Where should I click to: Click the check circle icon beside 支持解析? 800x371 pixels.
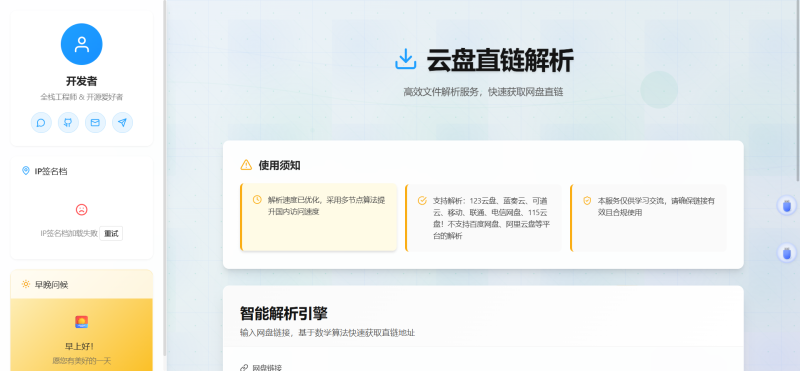(x=422, y=201)
